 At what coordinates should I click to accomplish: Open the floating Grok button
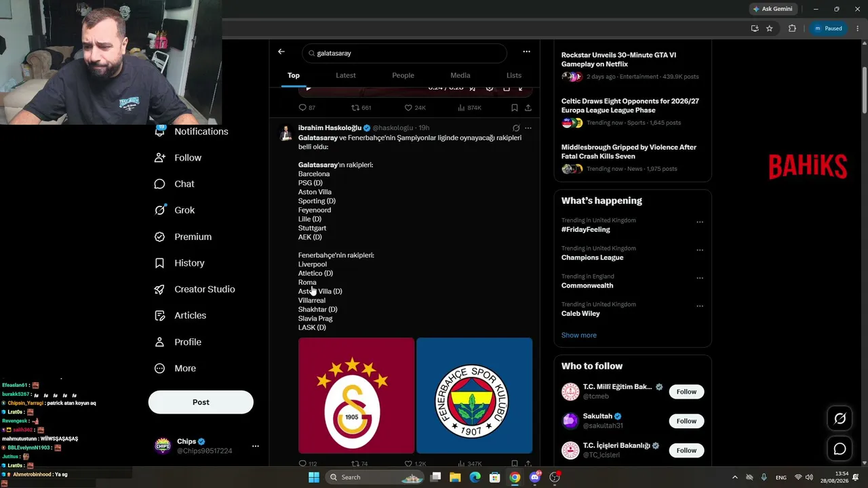point(840,419)
